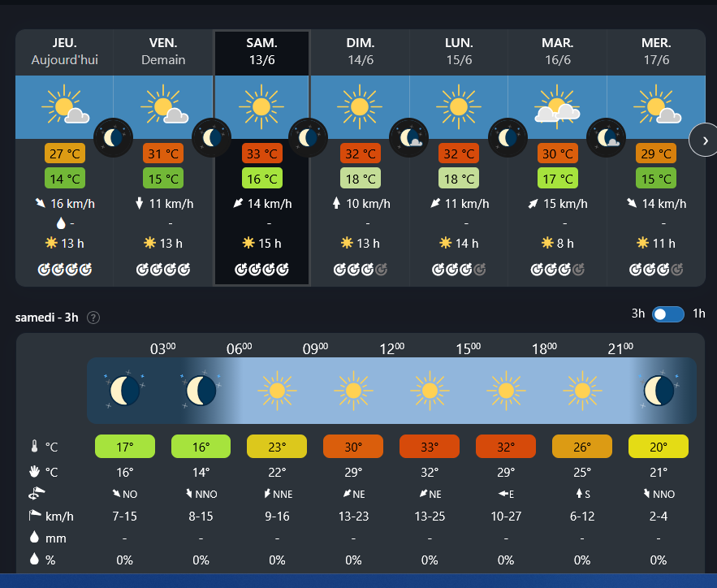Screen dimensions: 717x588
Task: Click the sunshine hours icon for 15 h
Action: (x=248, y=242)
